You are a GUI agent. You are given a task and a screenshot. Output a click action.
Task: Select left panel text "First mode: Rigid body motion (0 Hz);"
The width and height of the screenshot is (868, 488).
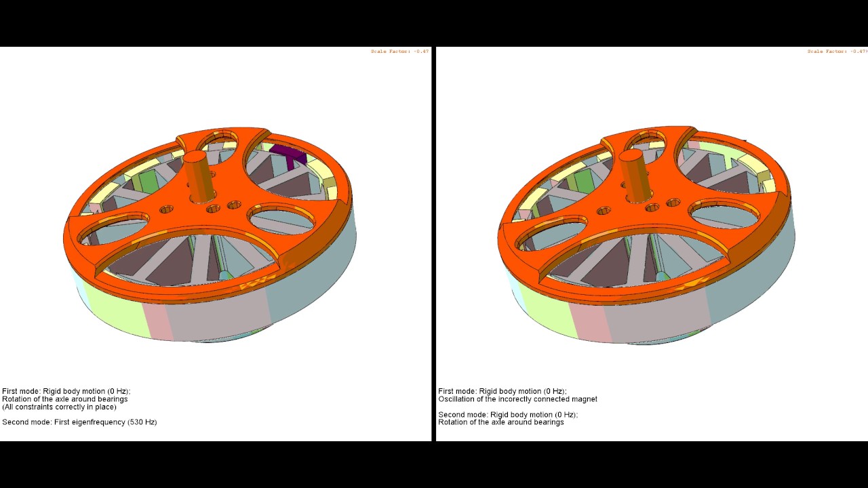click(x=66, y=391)
